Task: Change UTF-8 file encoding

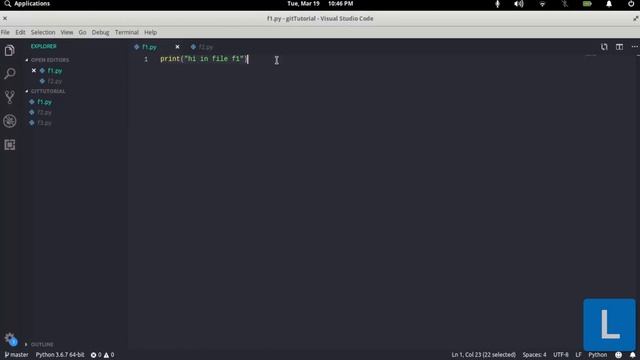Action: (x=560, y=355)
